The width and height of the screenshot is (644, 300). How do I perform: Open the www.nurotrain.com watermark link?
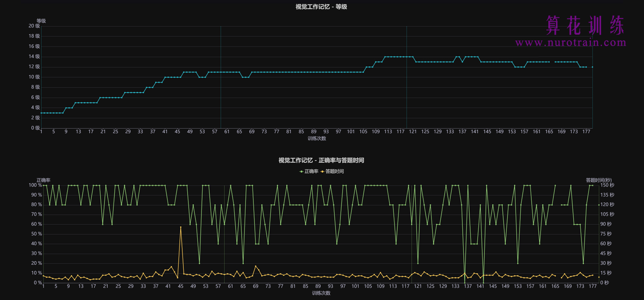(570, 43)
